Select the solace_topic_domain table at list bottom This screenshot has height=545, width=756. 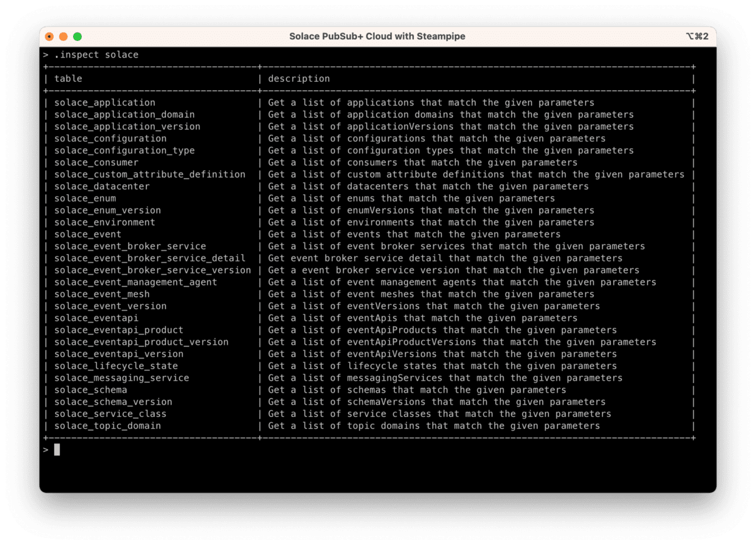107,425
